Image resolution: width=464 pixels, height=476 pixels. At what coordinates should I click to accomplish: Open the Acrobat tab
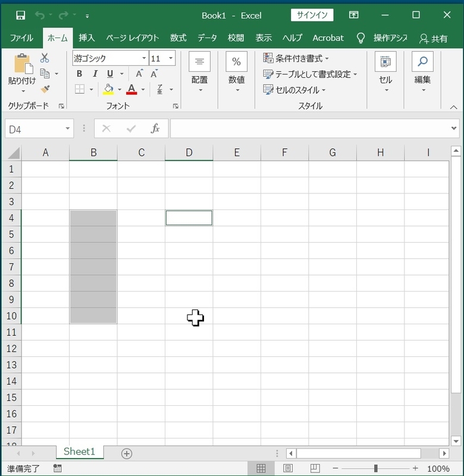point(328,38)
